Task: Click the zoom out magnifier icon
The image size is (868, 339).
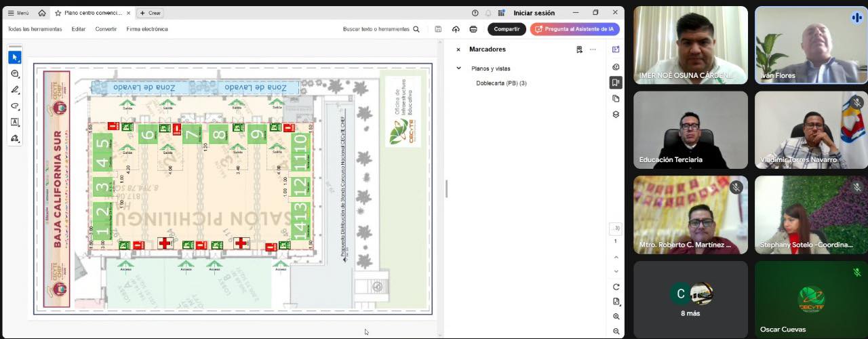Action: 616,331
